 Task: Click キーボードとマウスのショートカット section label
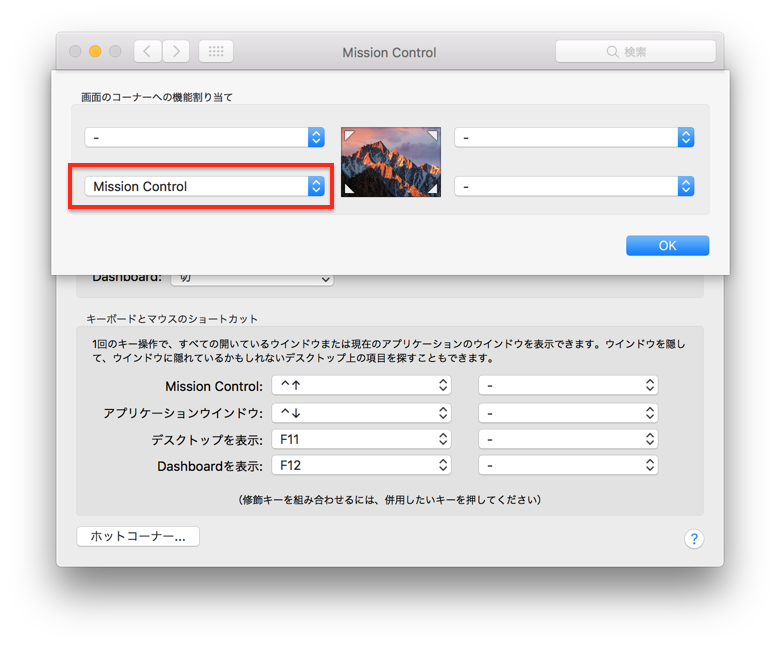172,319
